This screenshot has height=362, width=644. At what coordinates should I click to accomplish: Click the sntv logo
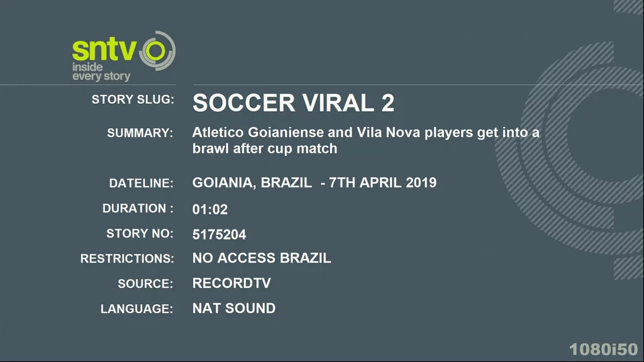point(124,56)
